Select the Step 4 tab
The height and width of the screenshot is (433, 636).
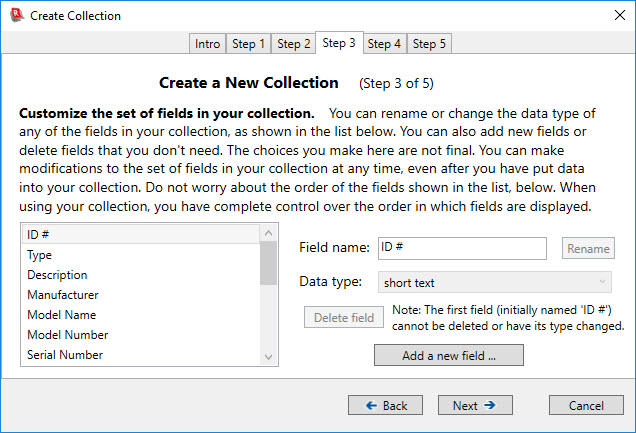pyautogui.click(x=384, y=44)
